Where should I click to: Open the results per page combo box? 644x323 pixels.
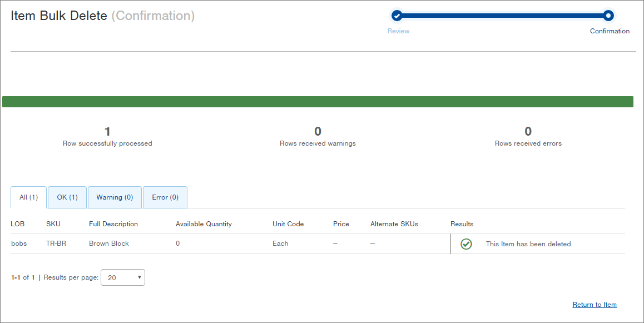(x=122, y=277)
